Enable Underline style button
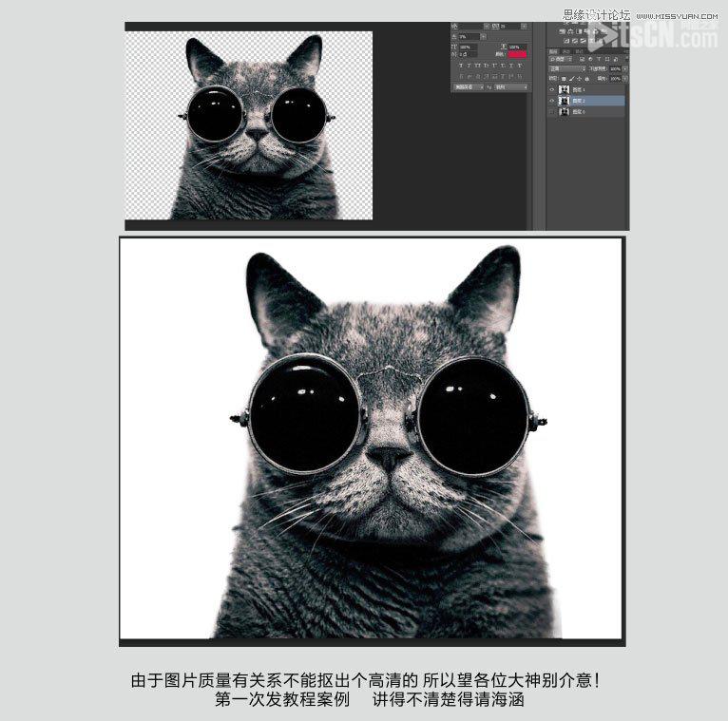This screenshot has width=728, height=721. click(x=511, y=66)
